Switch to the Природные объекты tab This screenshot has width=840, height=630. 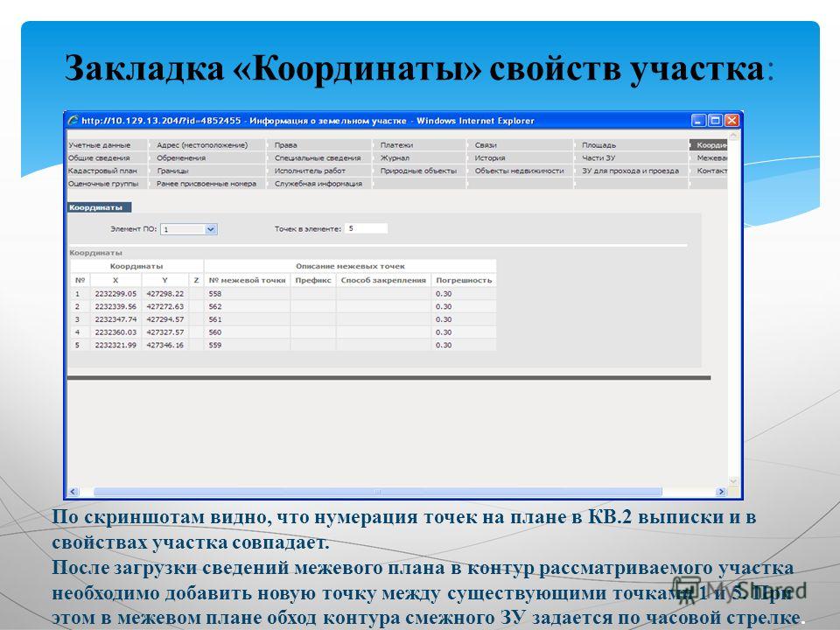(418, 171)
